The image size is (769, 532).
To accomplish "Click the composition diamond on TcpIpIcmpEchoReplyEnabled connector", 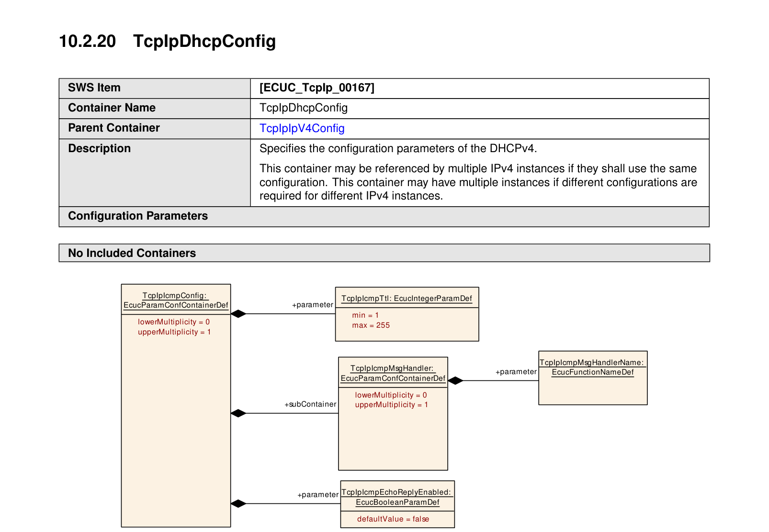I will tap(238, 504).
